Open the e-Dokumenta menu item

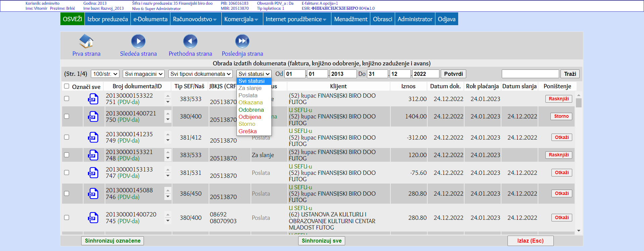click(x=150, y=19)
